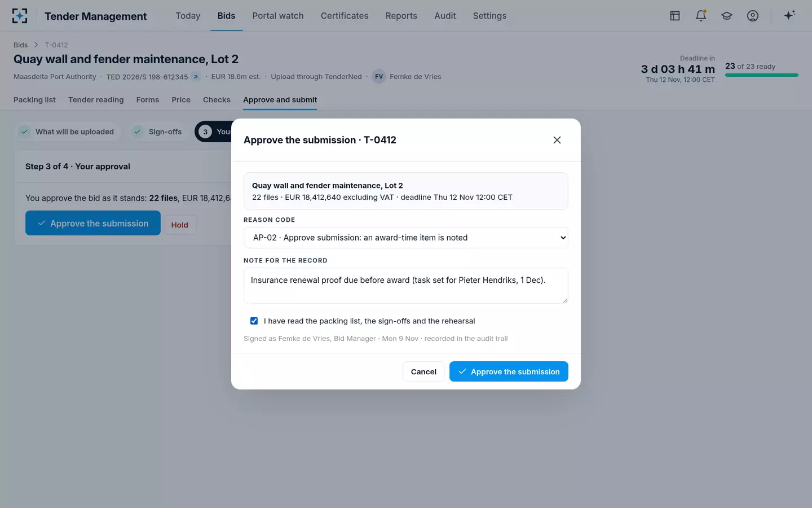
Task: Switch to the Tender reading tab
Action: tap(96, 100)
